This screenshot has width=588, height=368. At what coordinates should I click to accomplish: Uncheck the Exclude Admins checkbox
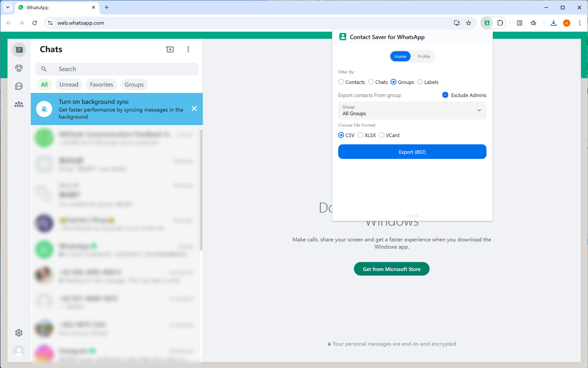pyautogui.click(x=445, y=95)
